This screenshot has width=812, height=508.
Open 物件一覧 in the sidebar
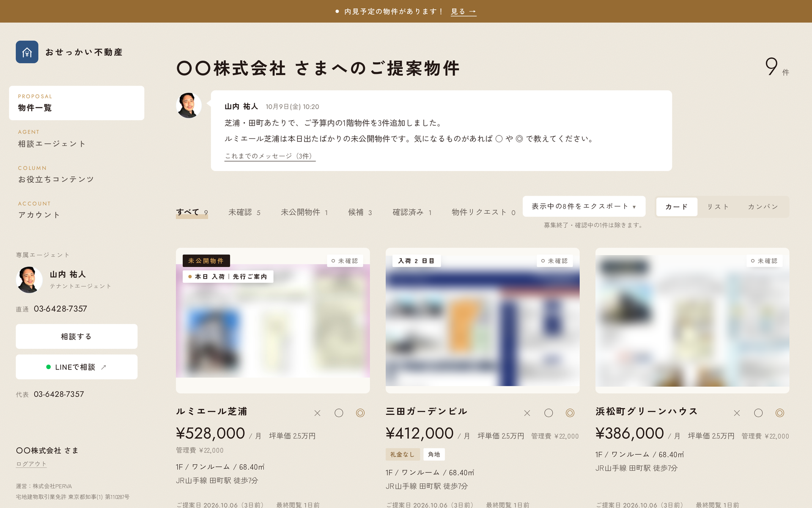(x=77, y=103)
